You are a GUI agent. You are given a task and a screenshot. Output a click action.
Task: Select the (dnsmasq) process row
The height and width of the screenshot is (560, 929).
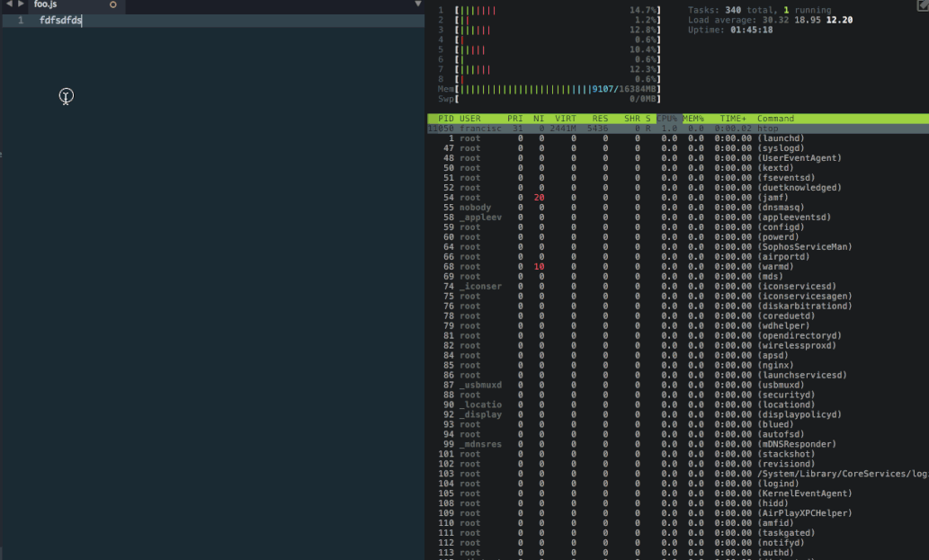point(678,207)
